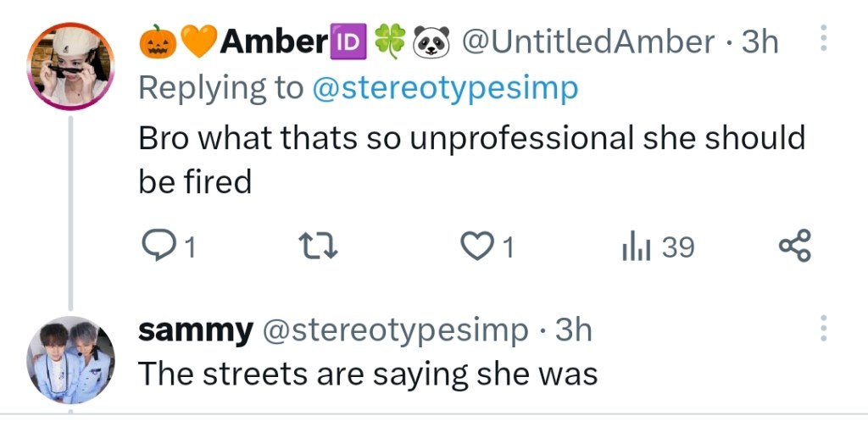Open the reply "The streets are saying she was"

coord(368,373)
